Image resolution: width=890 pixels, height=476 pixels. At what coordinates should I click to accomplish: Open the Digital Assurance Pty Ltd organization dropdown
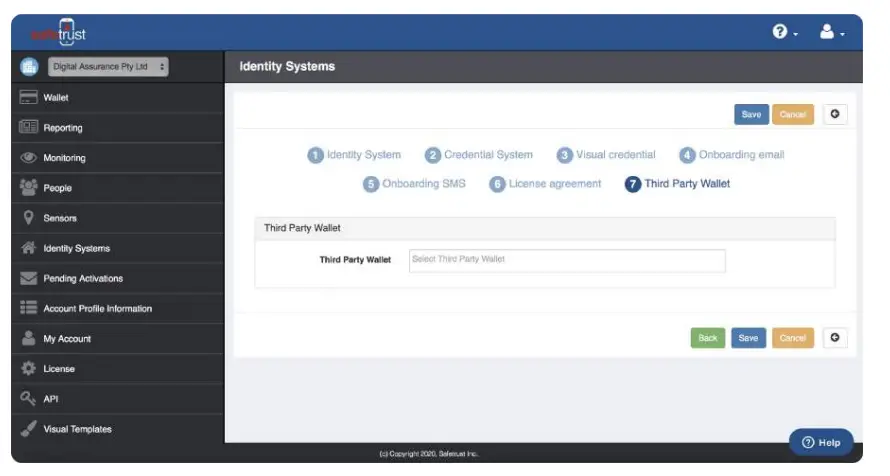[108, 66]
